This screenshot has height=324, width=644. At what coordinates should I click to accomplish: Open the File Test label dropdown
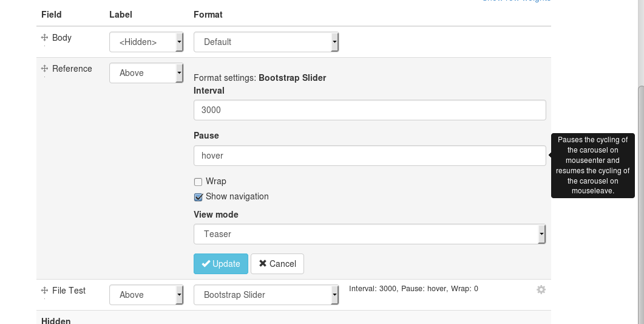(146, 295)
